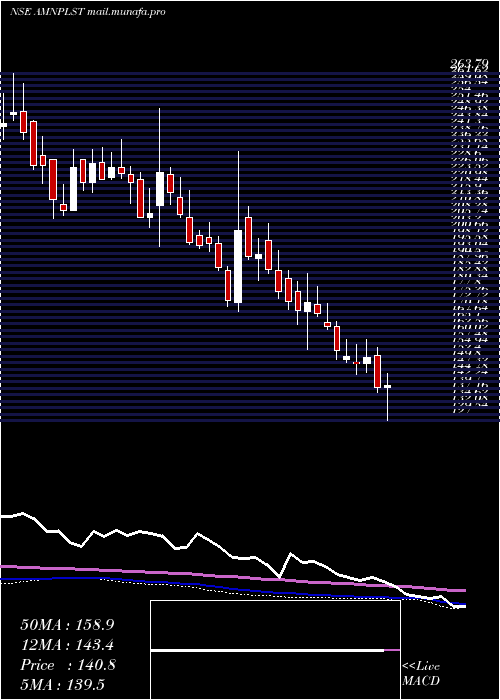Click the 5MA : 139.5 value

[x=64, y=685]
